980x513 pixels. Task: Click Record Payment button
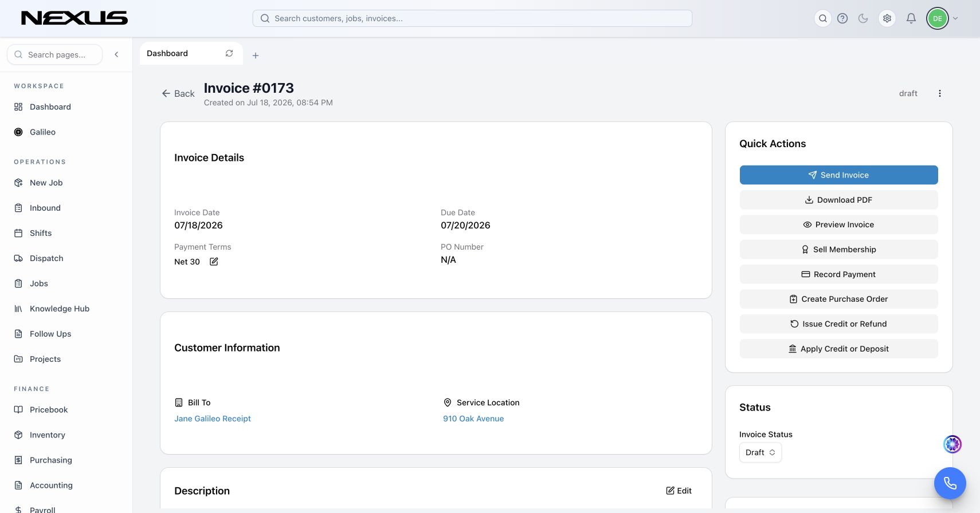click(x=838, y=274)
